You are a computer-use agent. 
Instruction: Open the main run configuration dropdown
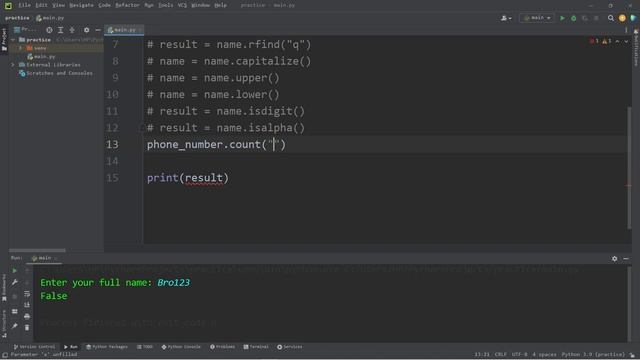click(x=537, y=18)
